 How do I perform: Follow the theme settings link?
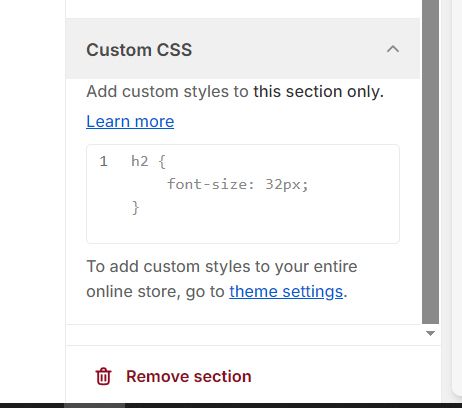click(x=286, y=292)
